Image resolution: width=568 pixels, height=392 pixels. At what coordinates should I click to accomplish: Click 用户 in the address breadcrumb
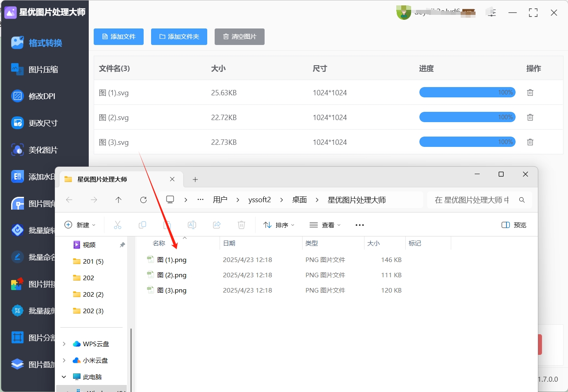pyautogui.click(x=220, y=200)
